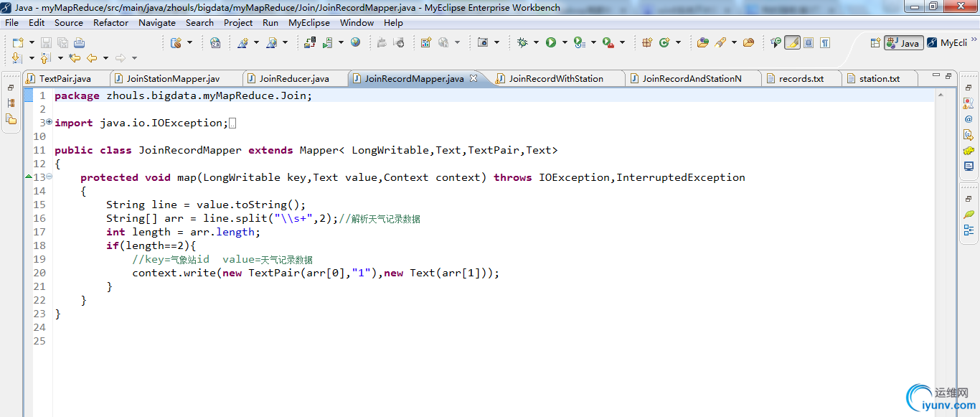The height and width of the screenshot is (417, 980).
Task: Click the green Run button icon
Action: tap(551, 42)
